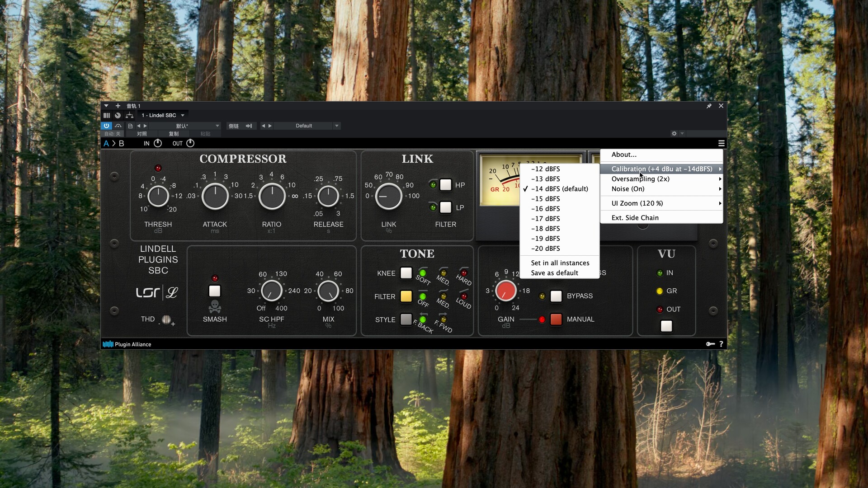868x488 pixels.
Task: Click the channel bars view icon
Action: (107, 115)
